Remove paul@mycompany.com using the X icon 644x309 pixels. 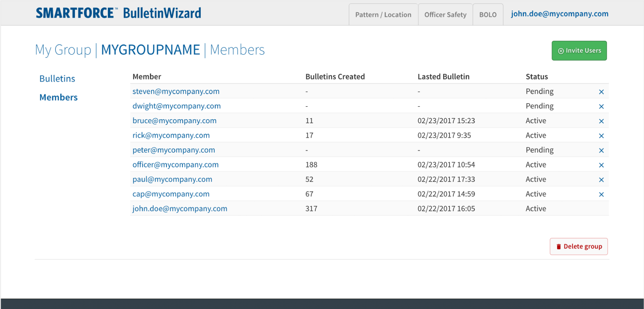pos(601,180)
